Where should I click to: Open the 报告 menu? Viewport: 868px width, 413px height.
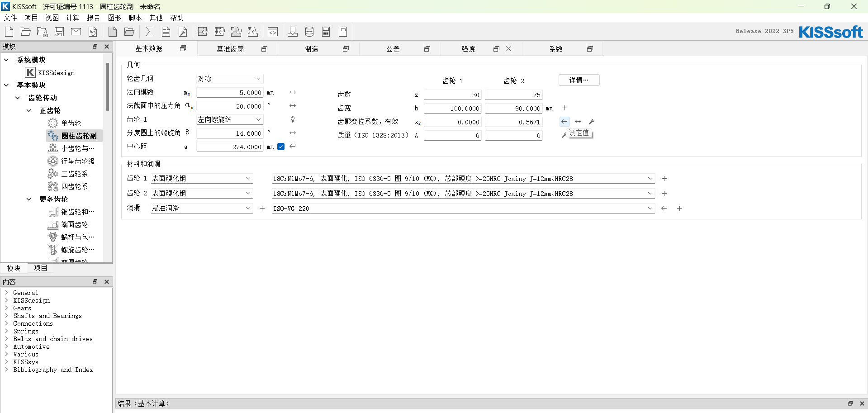pos(94,18)
